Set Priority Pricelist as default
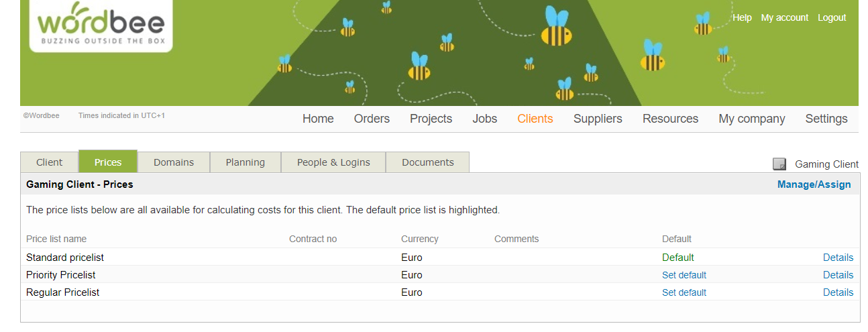The height and width of the screenshot is (332, 868). (684, 275)
